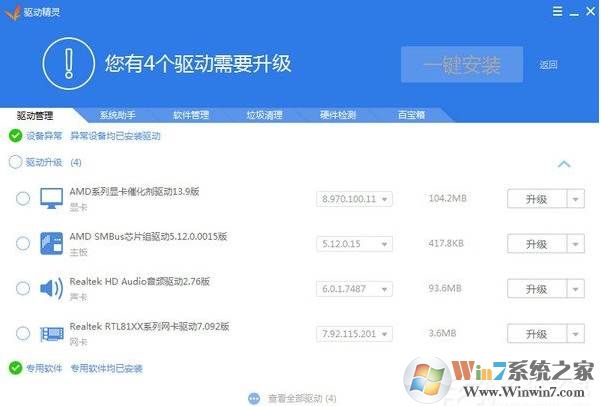
Task: Click the 专用软件 label
Action: pos(44,368)
